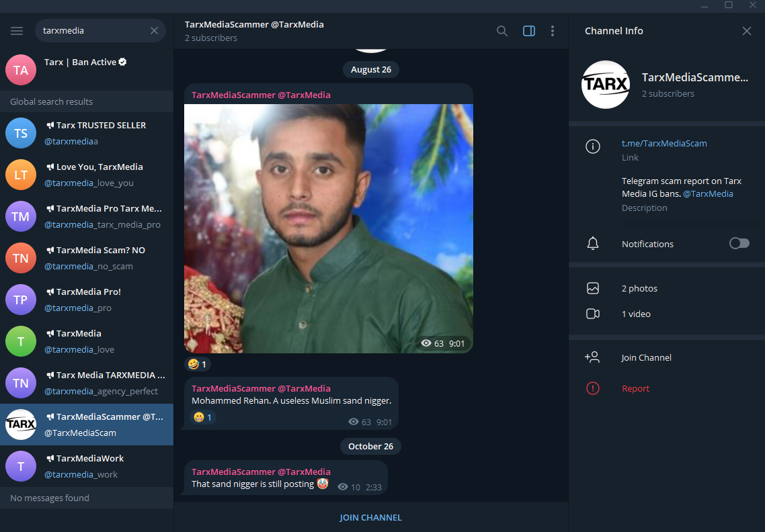Click purple T avatar of @tarxmedia_work
Viewport: 765px width, 532px height.
21,466
